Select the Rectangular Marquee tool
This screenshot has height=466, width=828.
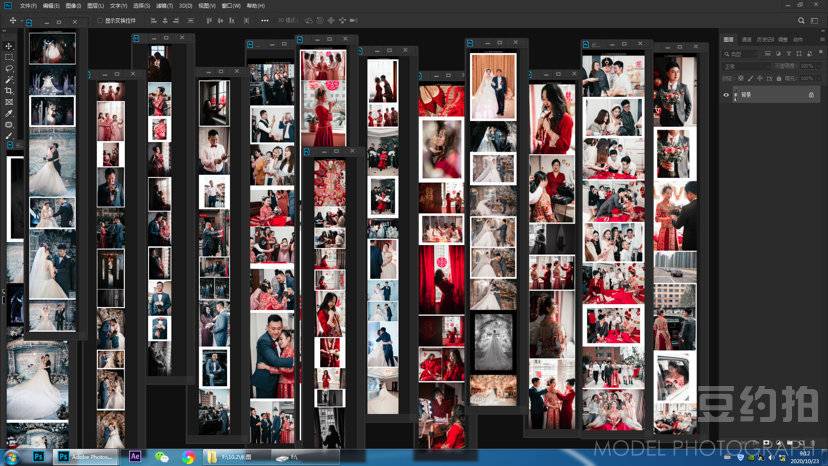9,57
